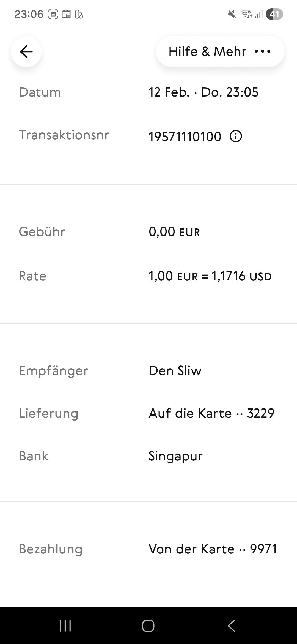
Task: Tap the 0,00 EUR fee amount
Action: (174, 232)
